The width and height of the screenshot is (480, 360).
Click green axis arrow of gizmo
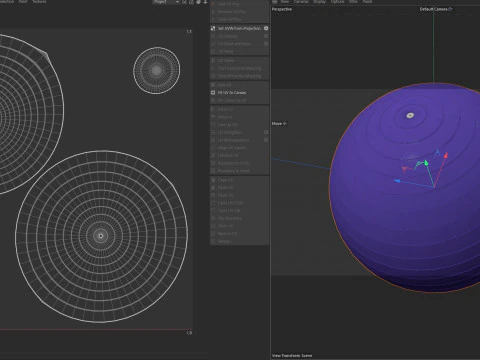426,163
